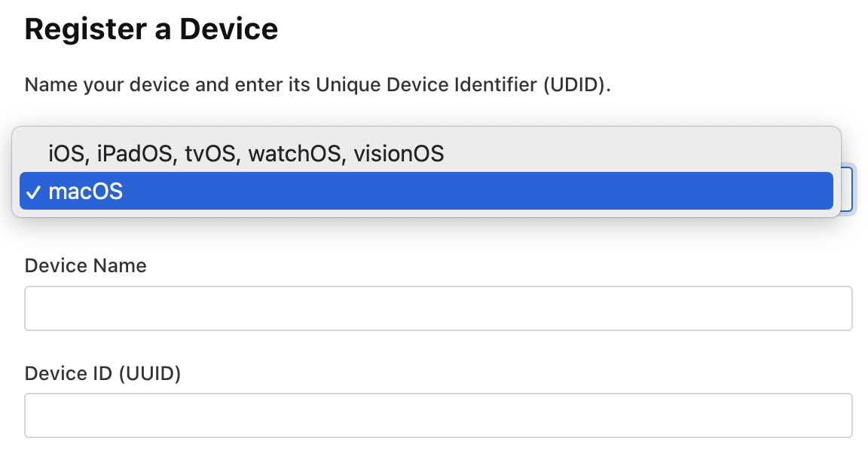This screenshot has width=868, height=463.
Task: Click the "Device Name" field label
Action: pyautogui.click(x=85, y=265)
